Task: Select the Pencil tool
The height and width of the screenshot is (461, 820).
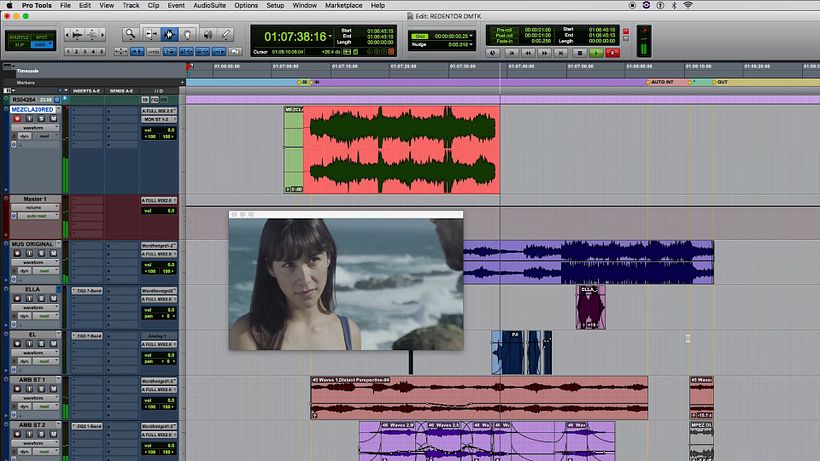Action: pos(226,34)
